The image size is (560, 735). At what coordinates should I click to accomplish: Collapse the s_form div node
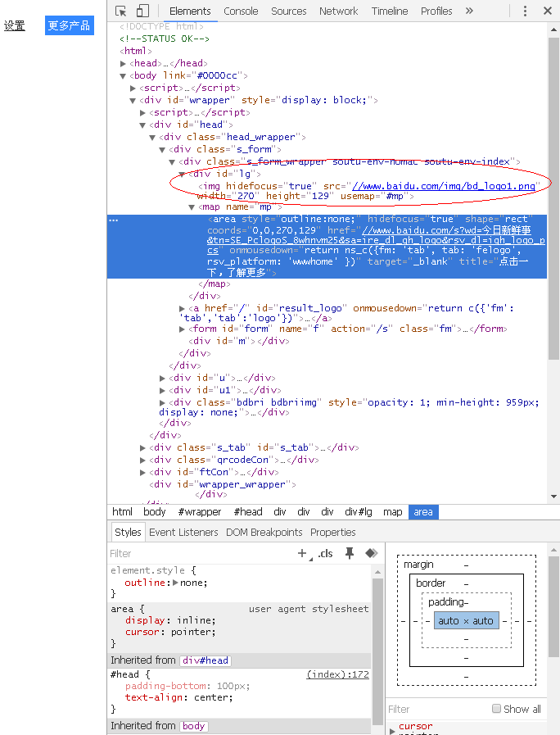point(162,149)
